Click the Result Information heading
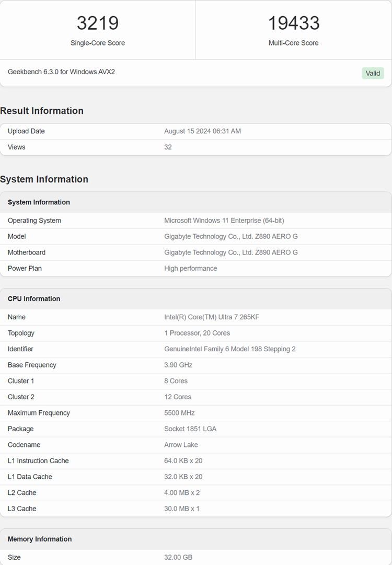Image resolution: width=392 pixels, height=565 pixels. pyautogui.click(x=42, y=111)
